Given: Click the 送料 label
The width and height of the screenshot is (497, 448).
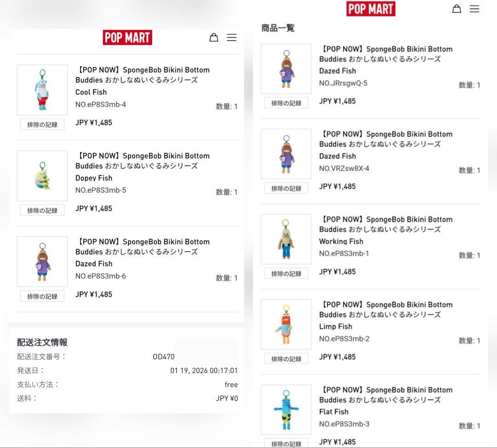Looking at the screenshot, I should click(x=27, y=398).
